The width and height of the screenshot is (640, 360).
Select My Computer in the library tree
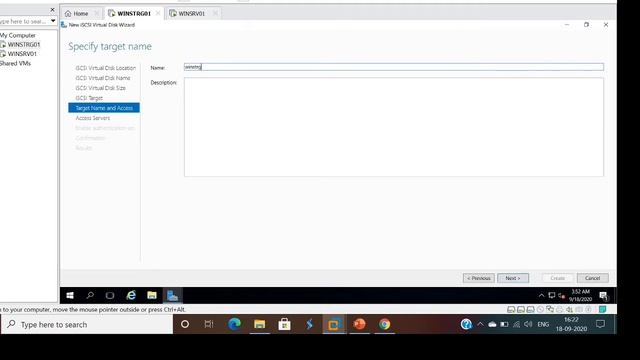coord(18,36)
